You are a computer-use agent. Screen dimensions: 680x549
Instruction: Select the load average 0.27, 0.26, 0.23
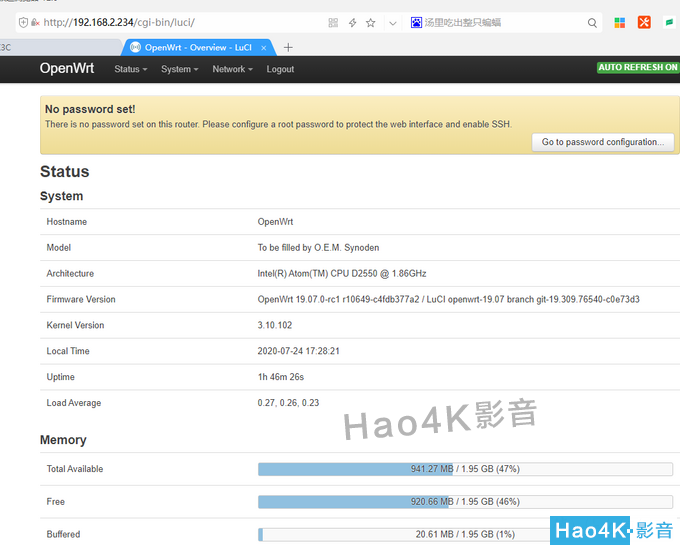(x=288, y=403)
